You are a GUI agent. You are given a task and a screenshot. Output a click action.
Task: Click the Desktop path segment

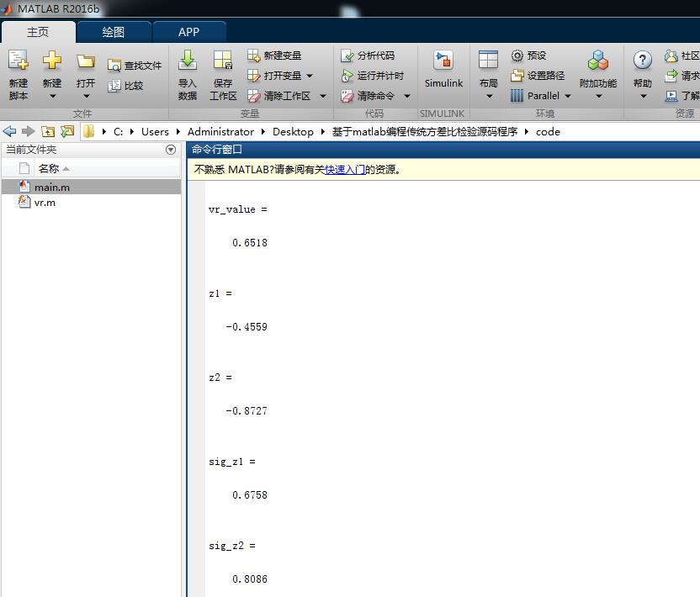point(293,132)
